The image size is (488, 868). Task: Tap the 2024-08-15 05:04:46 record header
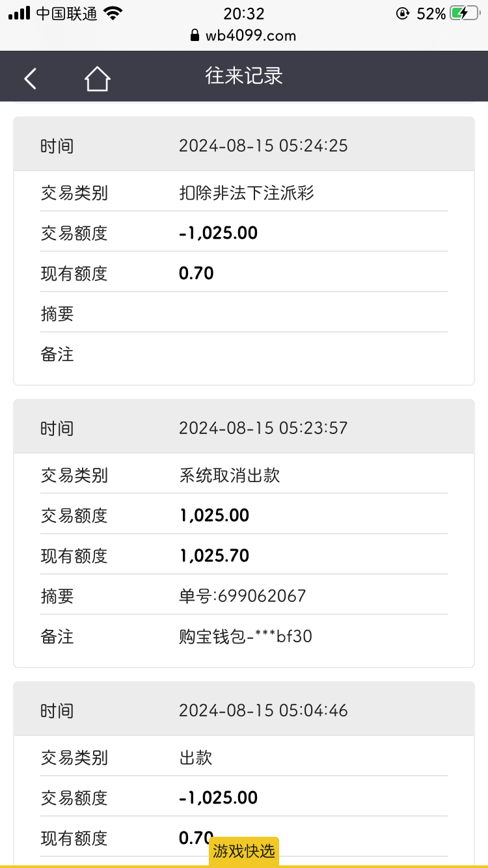coord(263,711)
